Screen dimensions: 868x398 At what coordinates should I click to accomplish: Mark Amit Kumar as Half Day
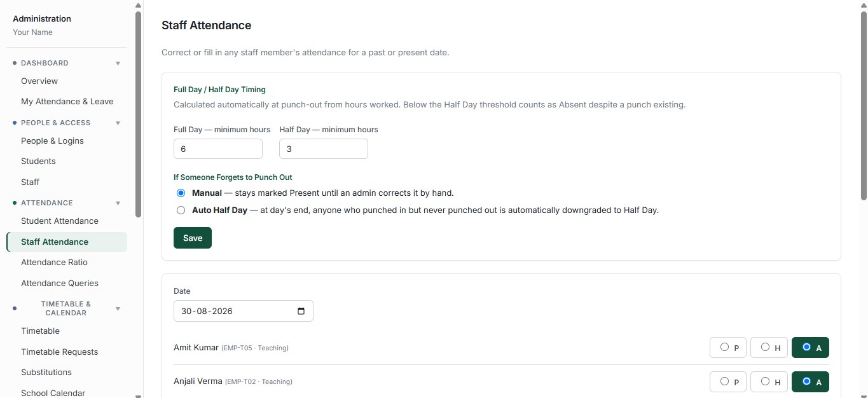coord(769,348)
